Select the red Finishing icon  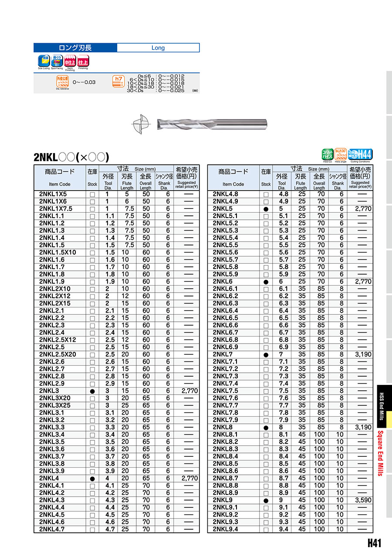83,61
